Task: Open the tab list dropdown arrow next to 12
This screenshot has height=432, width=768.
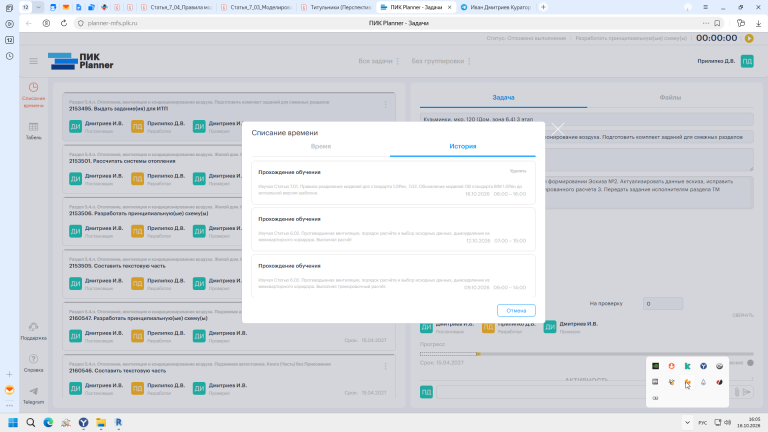Action: (x=38, y=7)
